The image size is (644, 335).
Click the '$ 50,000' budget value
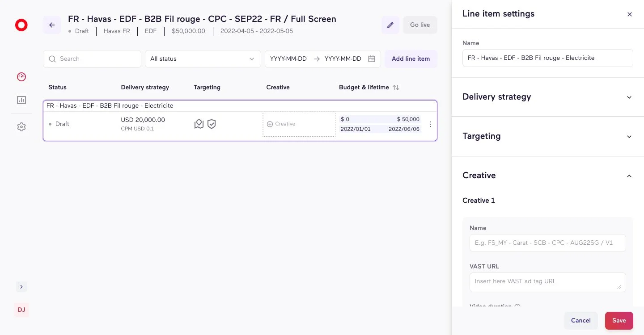408,119
